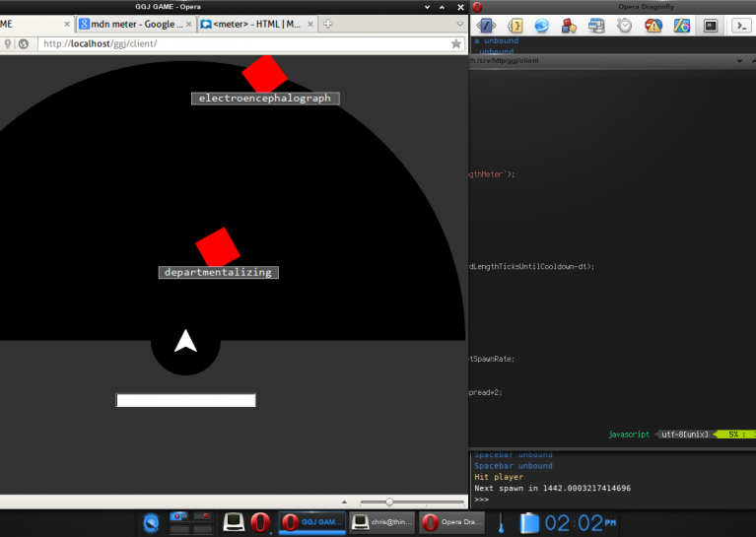Open Opera Dragonfly from taskbar
This screenshot has width=756, height=537.
(450, 521)
